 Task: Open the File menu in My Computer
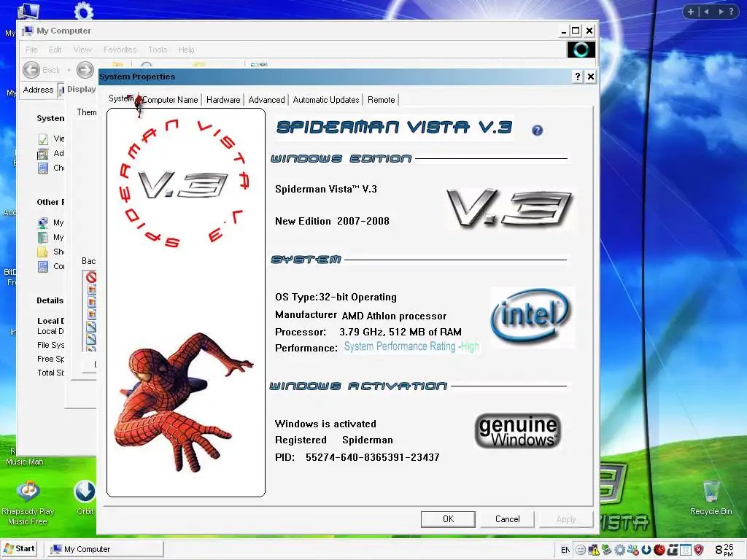pyautogui.click(x=31, y=50)
